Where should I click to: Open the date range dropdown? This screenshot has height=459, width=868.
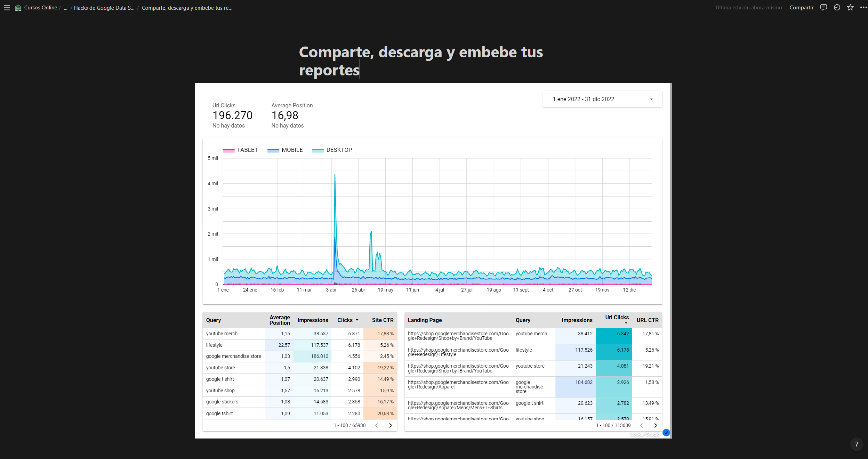602,99
